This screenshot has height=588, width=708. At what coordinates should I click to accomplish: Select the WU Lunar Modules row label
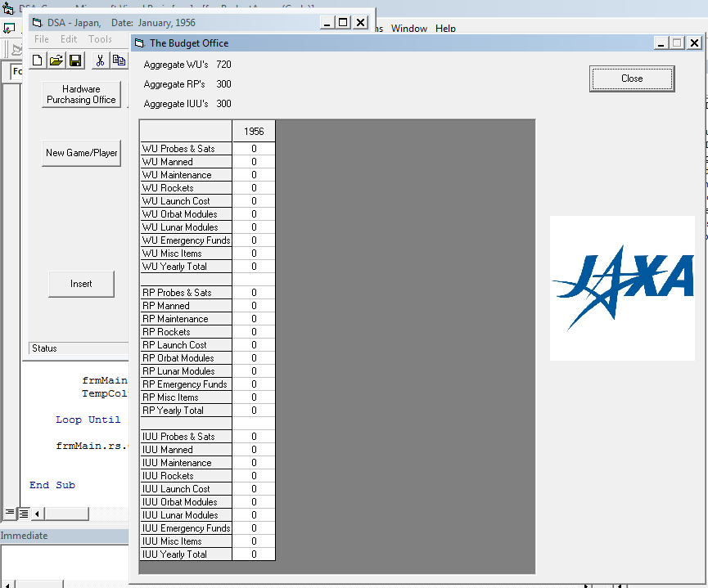[x=186, y=227]
